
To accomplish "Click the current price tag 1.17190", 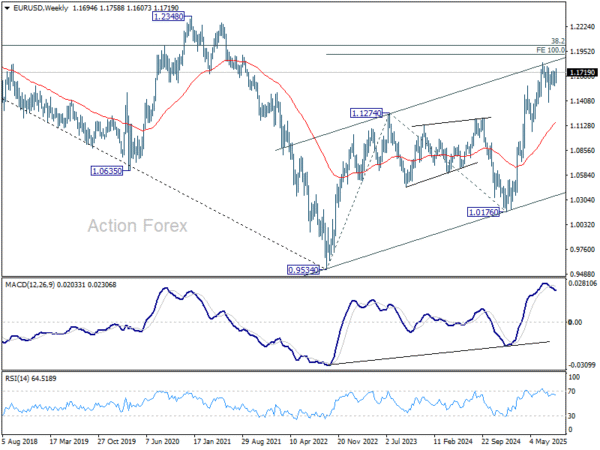I will (582, 72).
